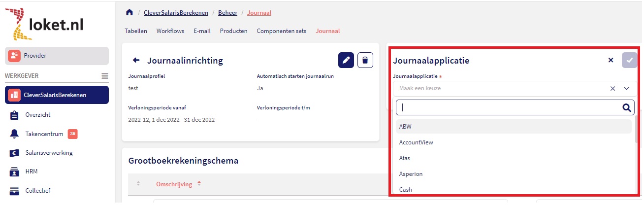Sort by Omschrijving column arrows

click(x=199, y=184)
